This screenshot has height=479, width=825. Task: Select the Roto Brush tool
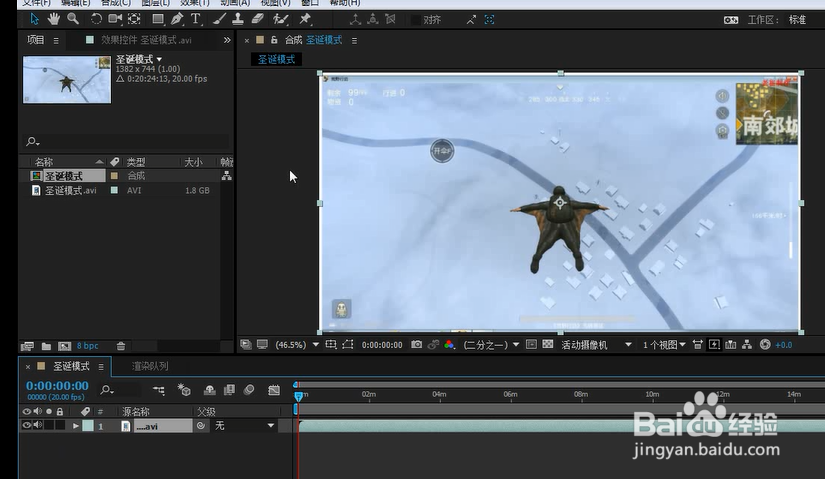tap(280, 19)
